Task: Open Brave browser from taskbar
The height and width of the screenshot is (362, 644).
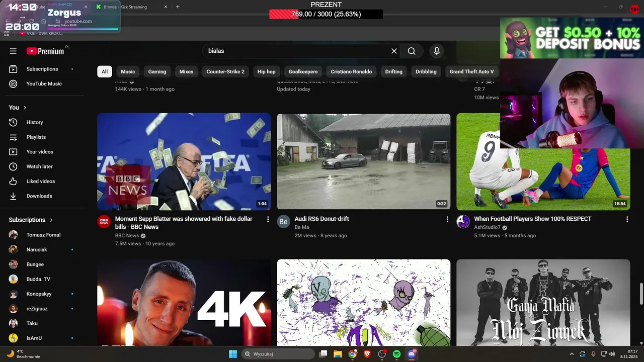Action: point(367,354)
